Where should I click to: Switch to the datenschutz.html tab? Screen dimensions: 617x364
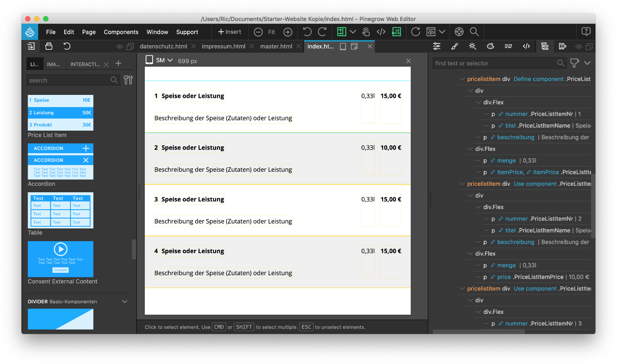(x=163, y=46)
